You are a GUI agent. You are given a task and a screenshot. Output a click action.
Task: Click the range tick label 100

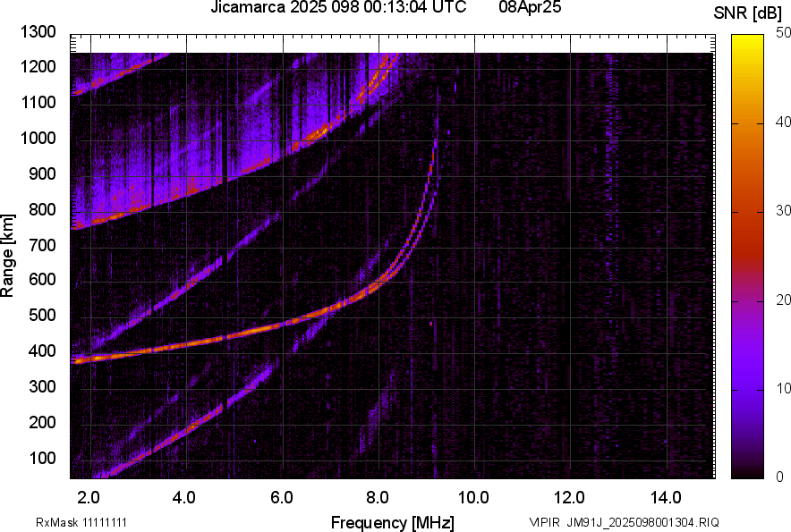tap(42, 458)
